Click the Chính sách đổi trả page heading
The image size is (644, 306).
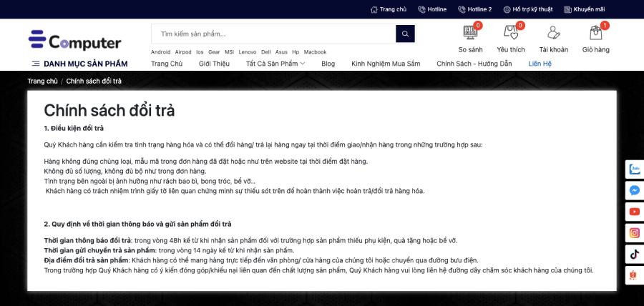click(109, 111)
